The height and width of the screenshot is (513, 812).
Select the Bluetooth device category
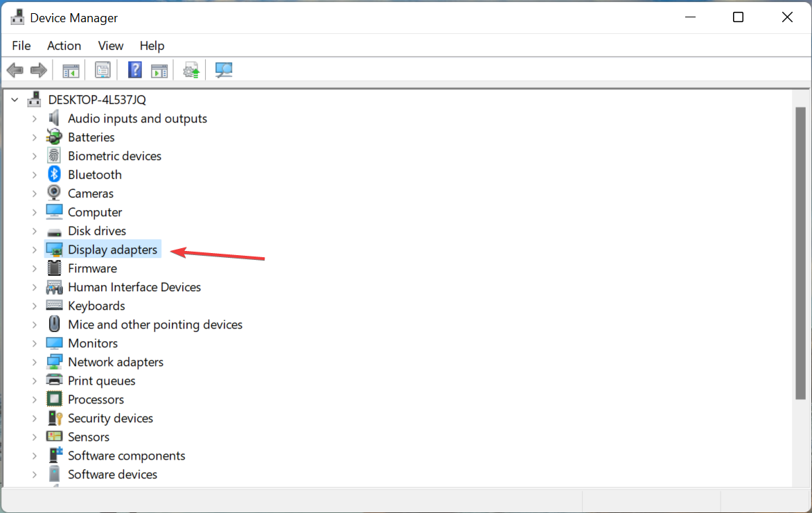click(95, 174)
